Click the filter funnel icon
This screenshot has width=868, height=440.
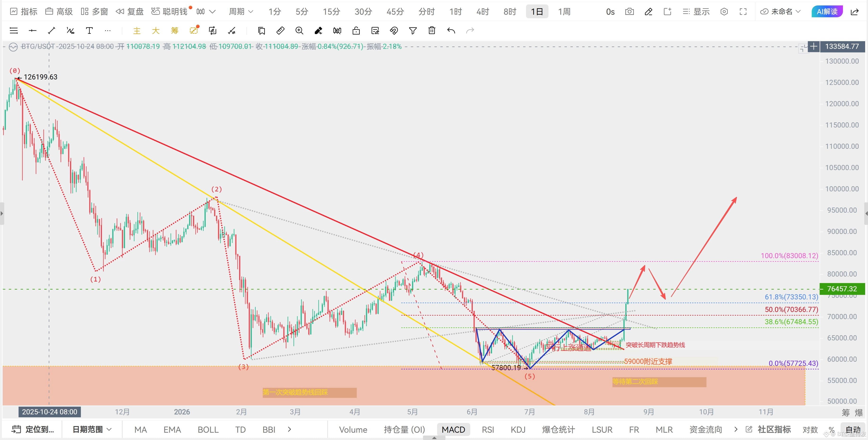413,31
